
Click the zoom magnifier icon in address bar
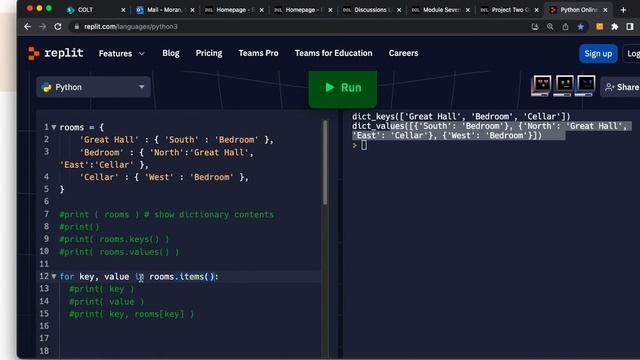pyautogui.click(x=550, y=27)
